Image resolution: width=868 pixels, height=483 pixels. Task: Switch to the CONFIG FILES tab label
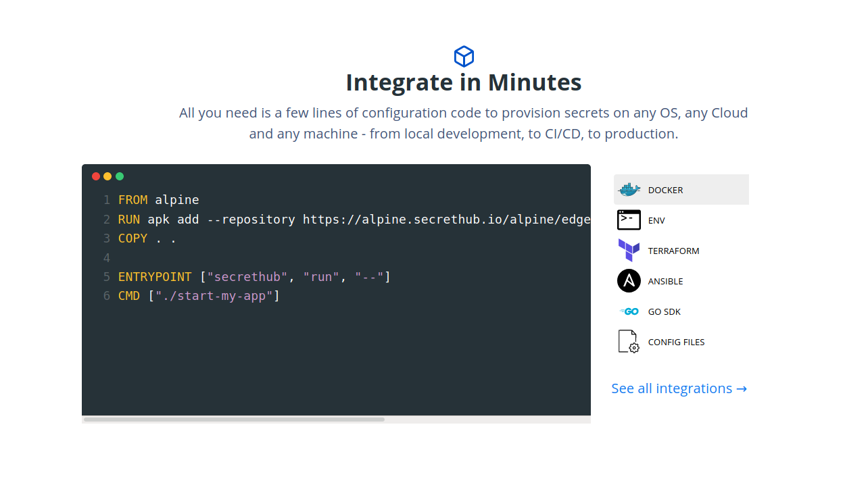(x=676, y=342)
